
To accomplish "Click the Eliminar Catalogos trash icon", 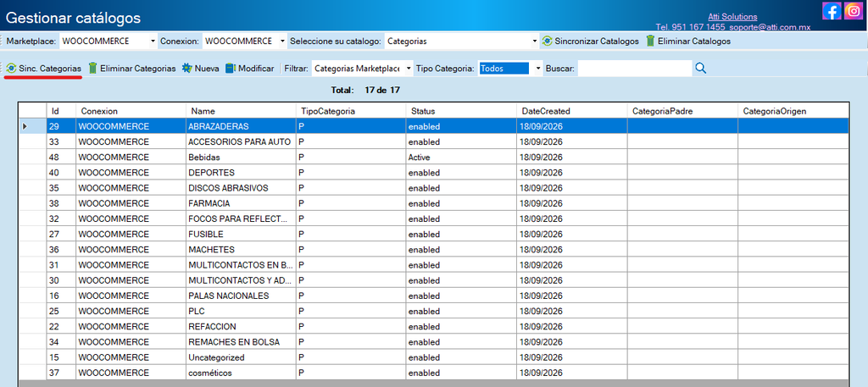I will pyautogui.click(x=650, y=41).
